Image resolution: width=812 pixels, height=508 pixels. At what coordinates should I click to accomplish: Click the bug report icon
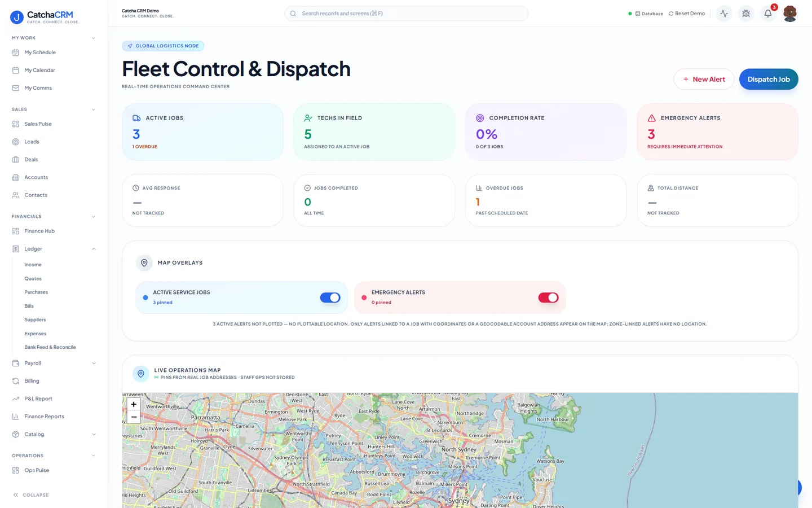pos(746,14)
